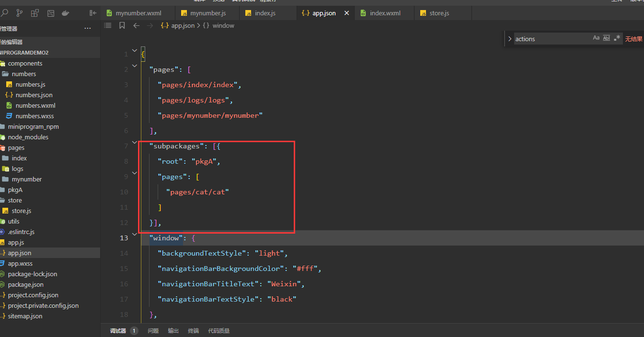The height and width of the screenshot is (337, 644).
Task: Click the window breadcrumb item
Action: click(x=218, y=26)
